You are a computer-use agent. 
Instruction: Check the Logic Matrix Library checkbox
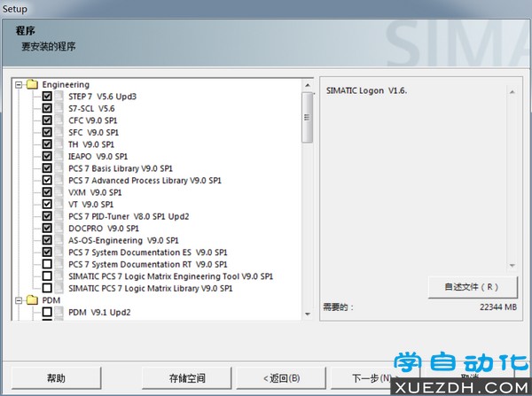[x=47, y=288]
